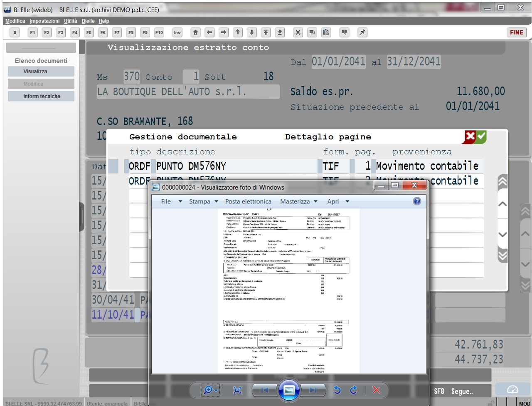532x406 pixels.
Task: Click the comment bubble toolbar icon
Action: 344,32
